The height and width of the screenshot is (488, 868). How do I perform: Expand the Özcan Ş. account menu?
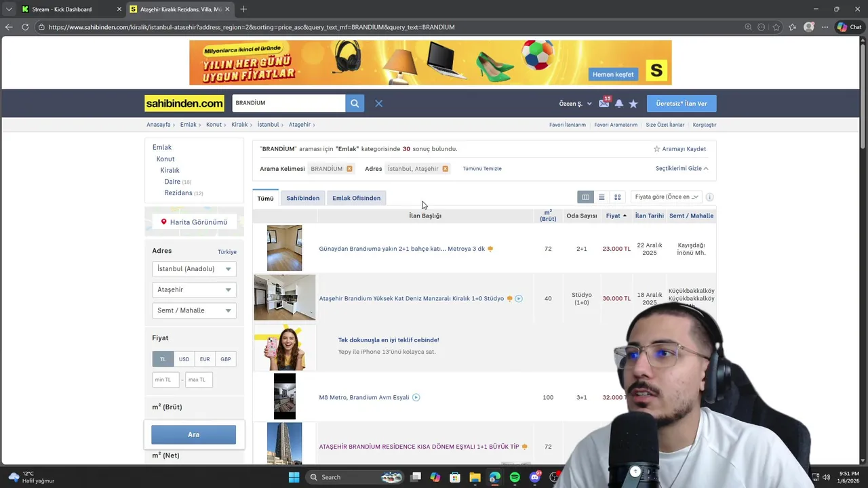point(575,104)
